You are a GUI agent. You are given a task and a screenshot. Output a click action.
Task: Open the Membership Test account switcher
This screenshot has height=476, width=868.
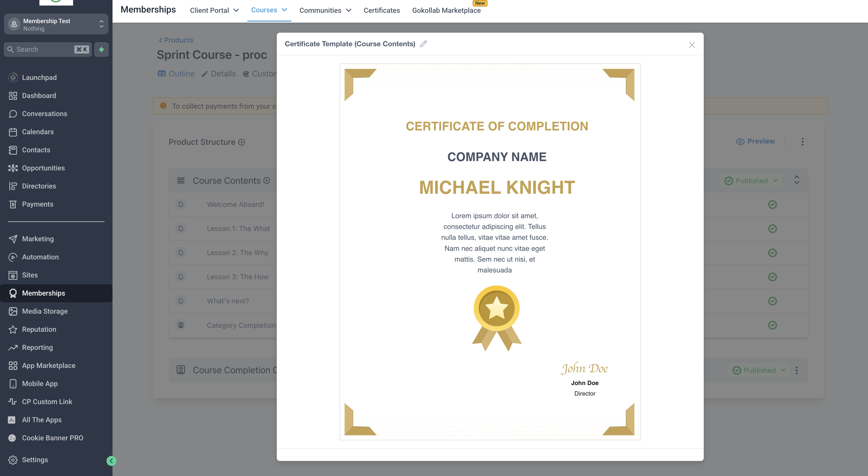pyautogui.click(x=56, y=24)
